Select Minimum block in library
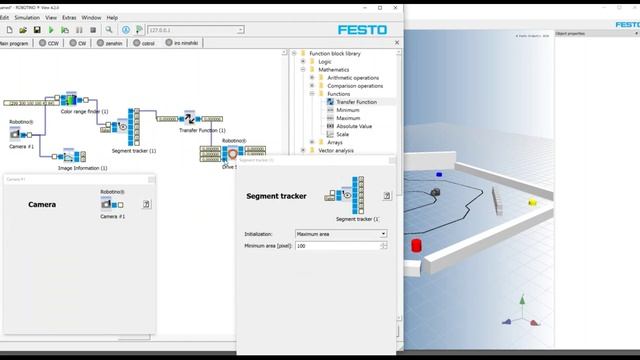This screenshot has width=640, height=360. [x=347, y=110]
